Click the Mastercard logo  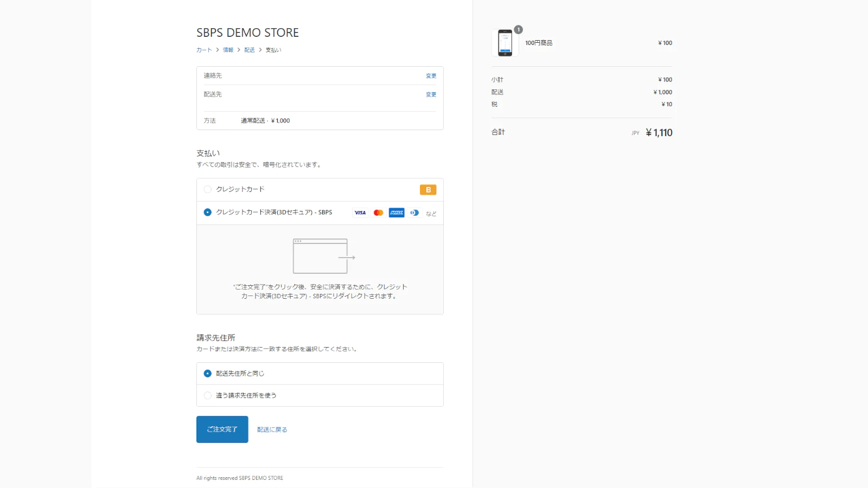pos(379,213)
